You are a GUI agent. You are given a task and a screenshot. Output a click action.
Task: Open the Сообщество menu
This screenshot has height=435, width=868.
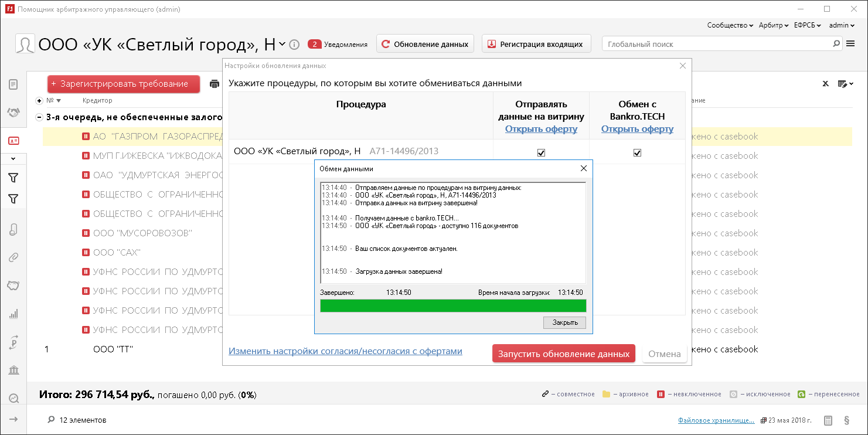point(730,25)
